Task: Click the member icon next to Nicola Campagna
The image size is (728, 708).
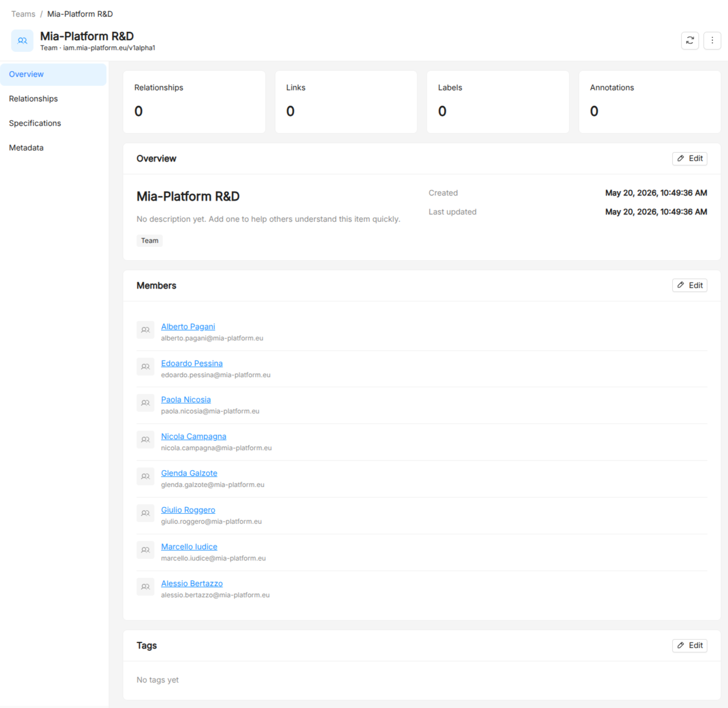Action: point(145,439)
